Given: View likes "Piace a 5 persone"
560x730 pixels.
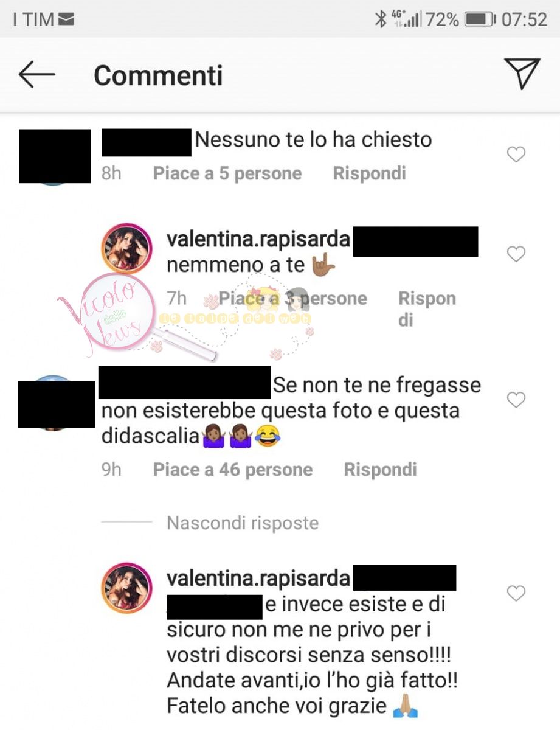Looking at the screenshot, I should tap(227, 173).
